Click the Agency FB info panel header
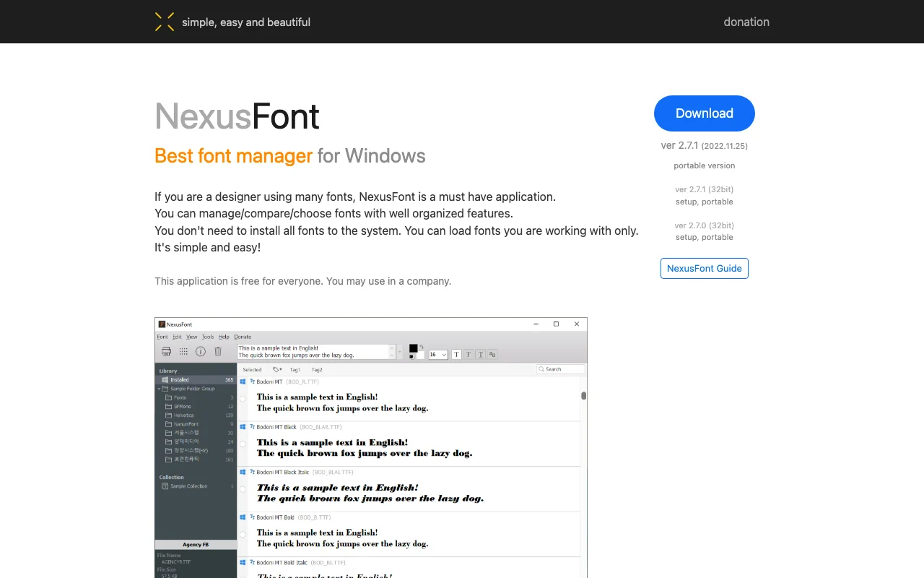This screenshot has width=924, height=578. (196, 545)
